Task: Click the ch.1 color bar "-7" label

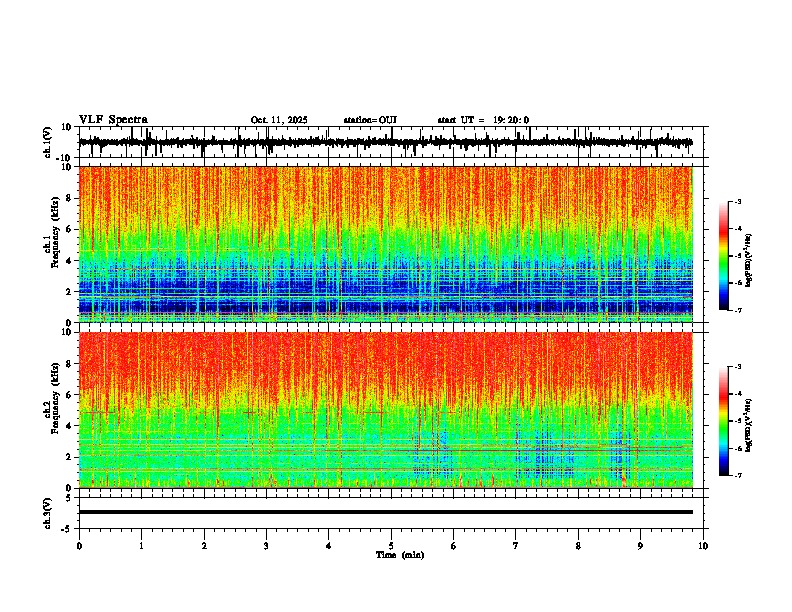Action: 738,310
